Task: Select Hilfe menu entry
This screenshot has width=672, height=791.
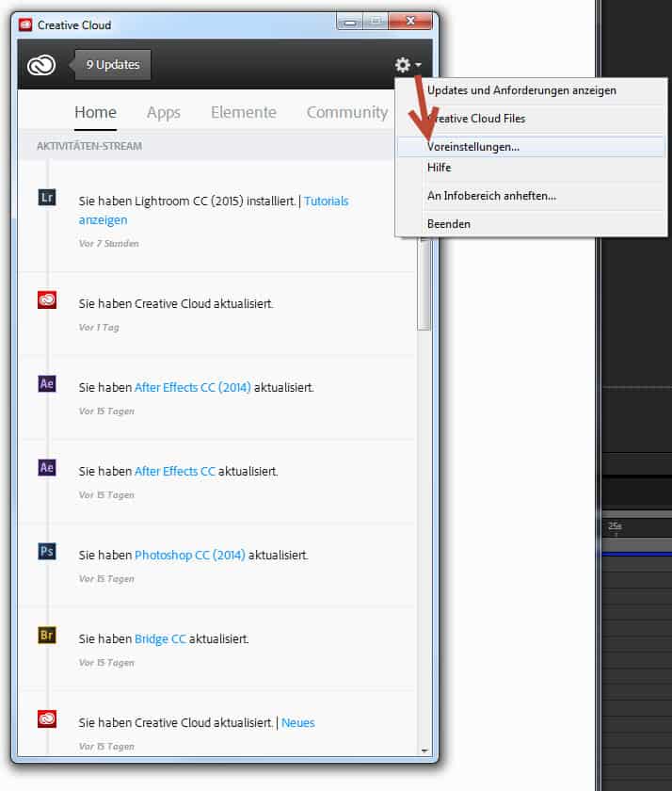Action: (x=439, y=168)
